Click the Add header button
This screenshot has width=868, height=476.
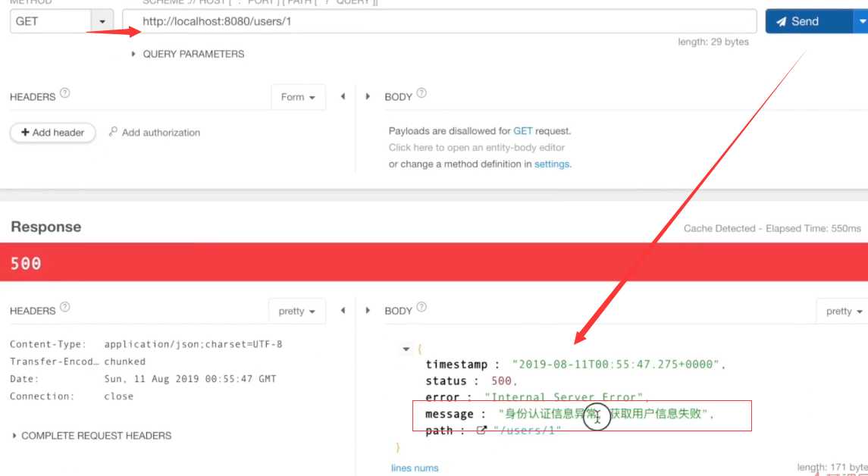(52, 133)
